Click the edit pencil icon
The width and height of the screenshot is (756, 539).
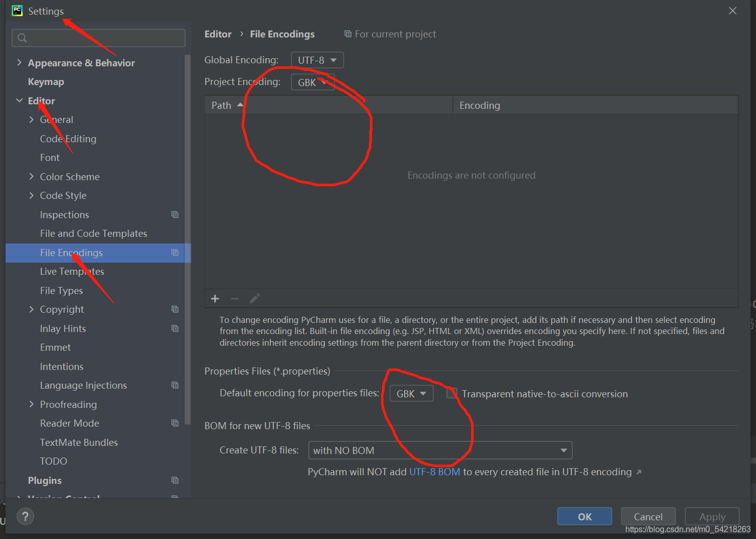[255, 299]
